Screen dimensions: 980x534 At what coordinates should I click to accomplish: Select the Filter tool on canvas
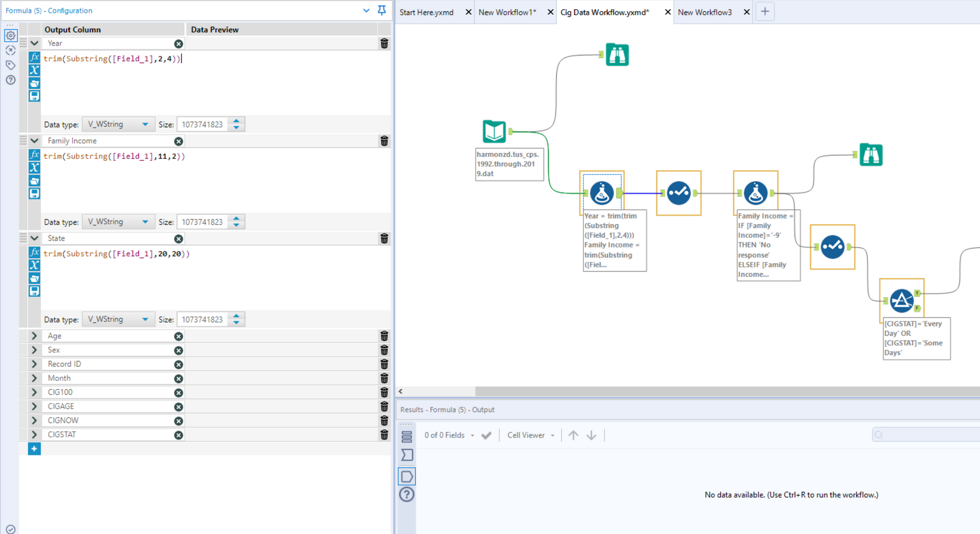pos(901,301)
